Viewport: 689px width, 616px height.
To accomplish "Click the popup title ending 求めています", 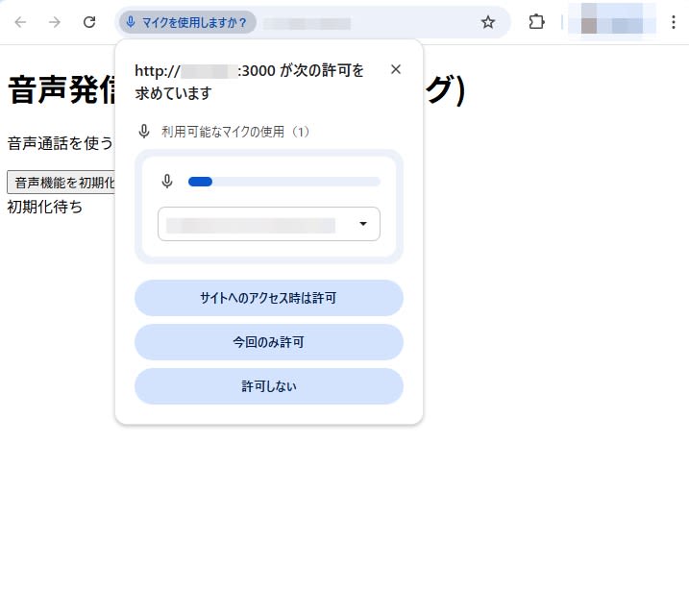I will [249, 82].
